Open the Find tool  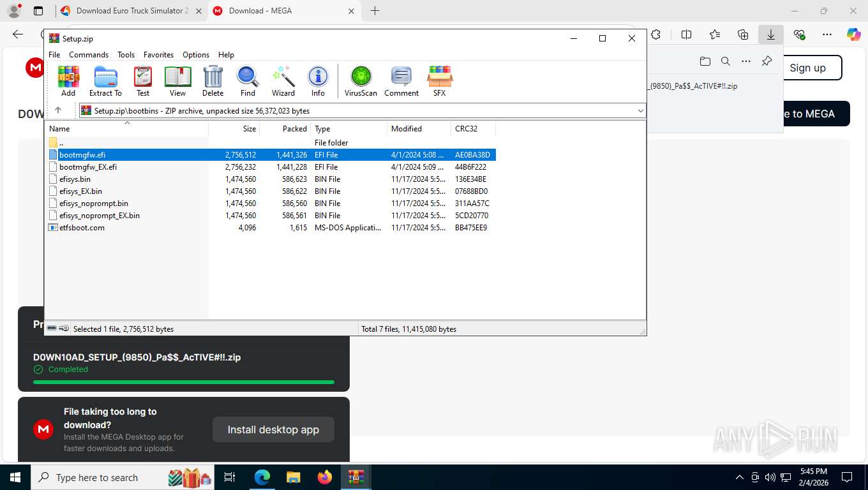tap(248, 81)
